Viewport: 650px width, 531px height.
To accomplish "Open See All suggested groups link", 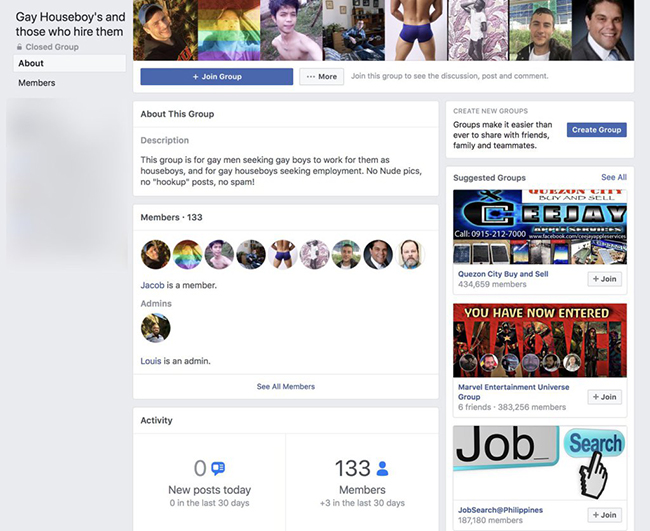I will tap(614, 177).
